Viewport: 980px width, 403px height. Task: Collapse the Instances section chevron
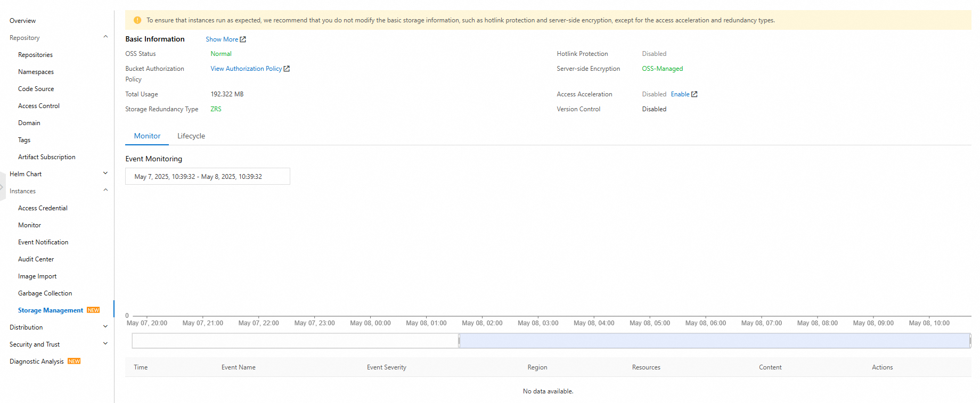[x=105, y=191]
